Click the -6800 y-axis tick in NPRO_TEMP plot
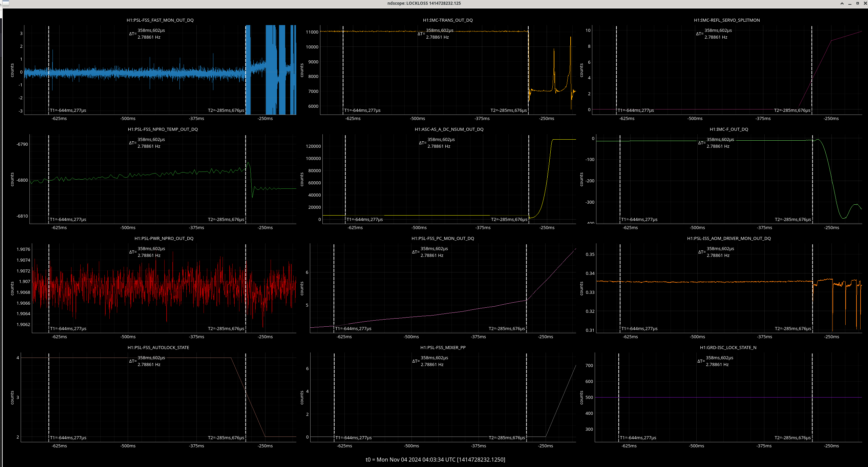Image resolution: width=868 pixels, height=467 pixels. 22,180
